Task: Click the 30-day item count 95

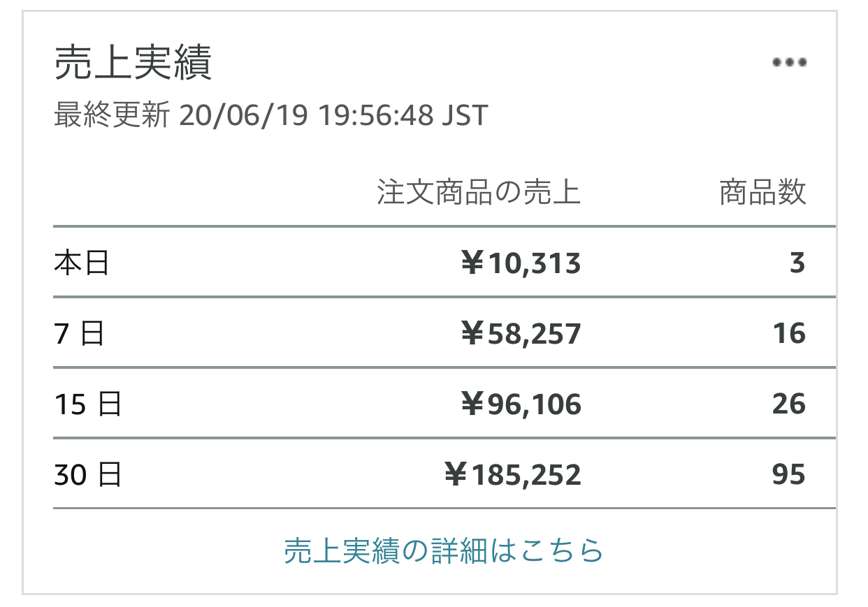Action: 790,476
